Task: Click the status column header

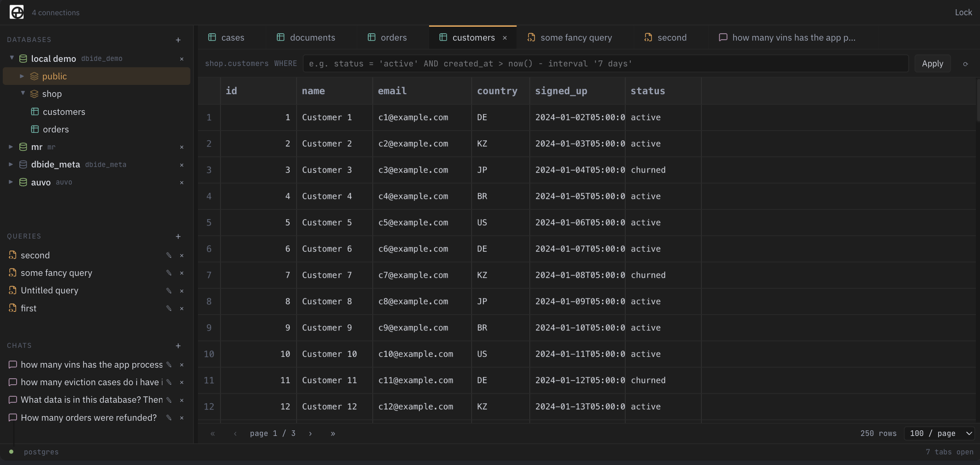Action: 663,91
